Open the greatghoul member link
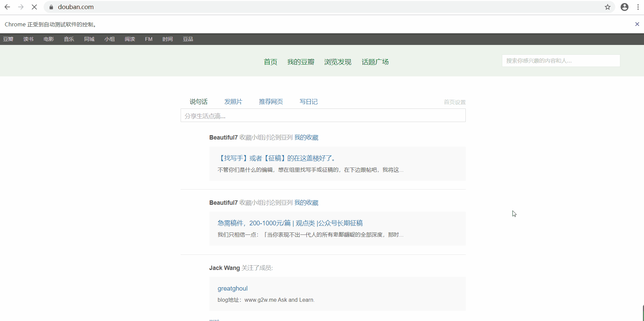Screen dimensions: 644x321 tap(233, 289)
